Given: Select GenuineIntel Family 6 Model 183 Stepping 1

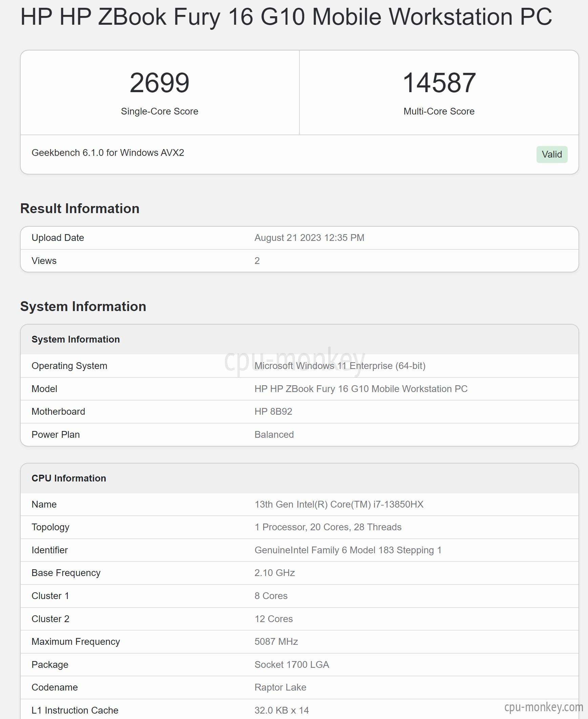Looking at the screenshot, I should point(348,550).
